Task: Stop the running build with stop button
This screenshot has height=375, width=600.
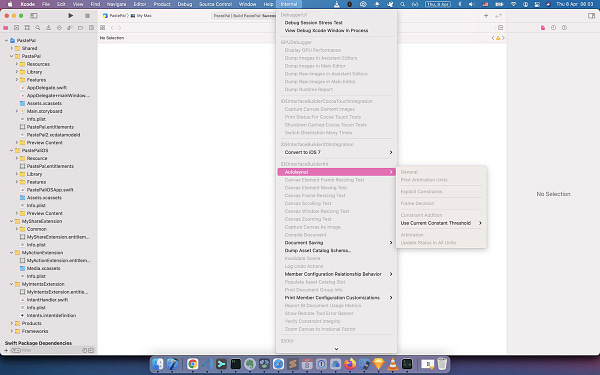Action: [87, 16]
